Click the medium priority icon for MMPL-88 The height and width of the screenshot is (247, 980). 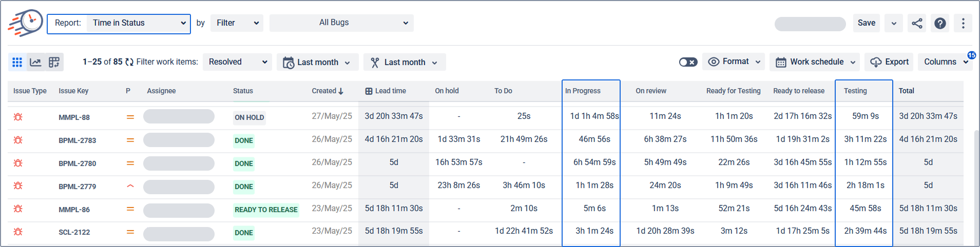(130, 117)
